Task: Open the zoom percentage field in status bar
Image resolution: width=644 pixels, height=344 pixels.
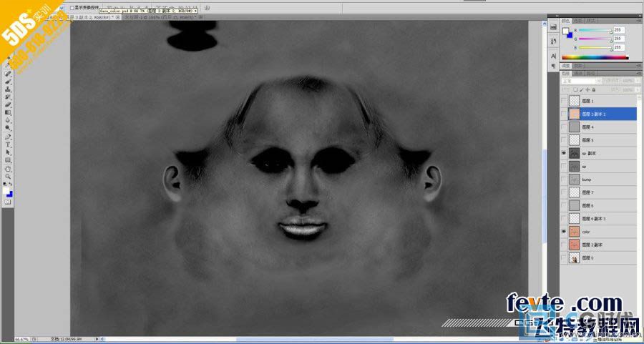Action: (21, 339)
